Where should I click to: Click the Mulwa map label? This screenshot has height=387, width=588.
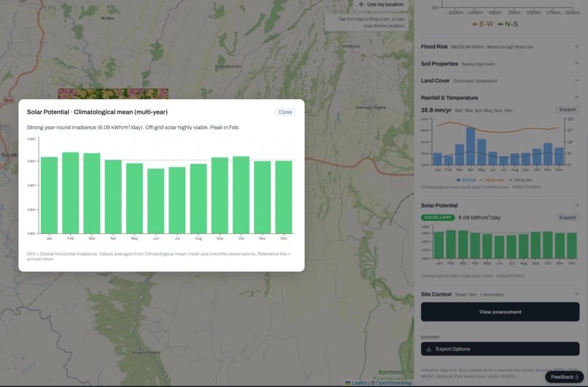click(107, 17)
